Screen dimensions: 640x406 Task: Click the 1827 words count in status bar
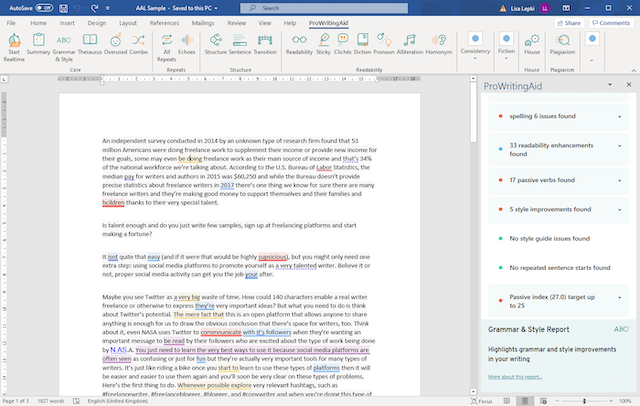click(x=51, y=401)
